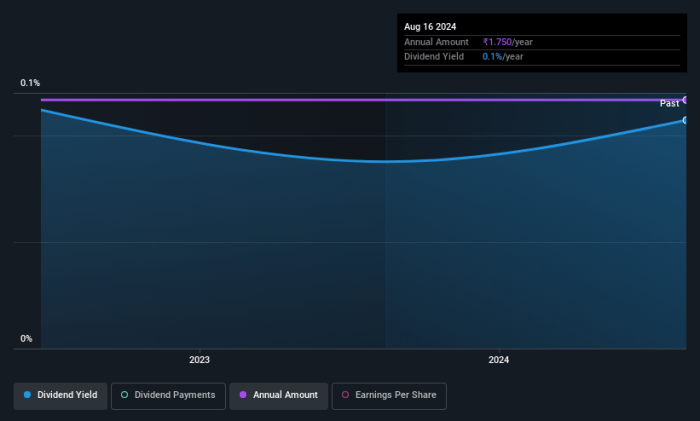Select the 2023 x-axis label
This screenshot has height=421, width=700.
[199, 359]
